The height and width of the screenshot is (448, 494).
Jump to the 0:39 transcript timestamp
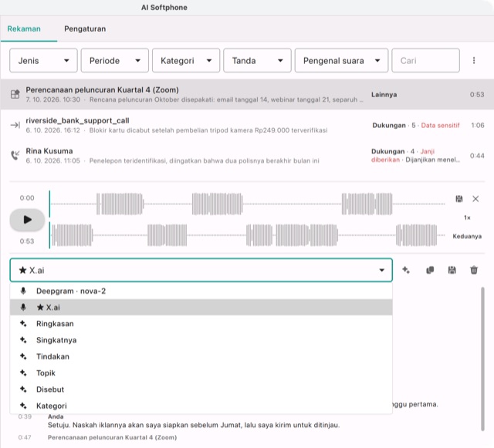[x=25, y=416]
